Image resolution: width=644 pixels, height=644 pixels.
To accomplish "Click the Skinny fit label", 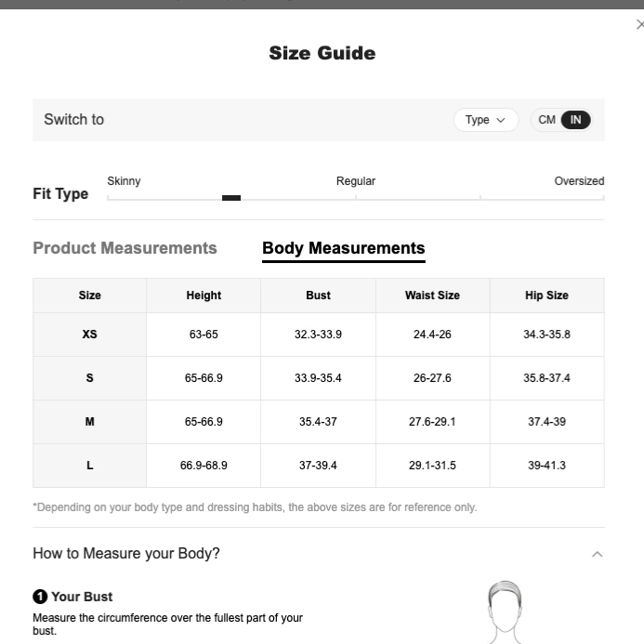I will click(x=124, y=181).
